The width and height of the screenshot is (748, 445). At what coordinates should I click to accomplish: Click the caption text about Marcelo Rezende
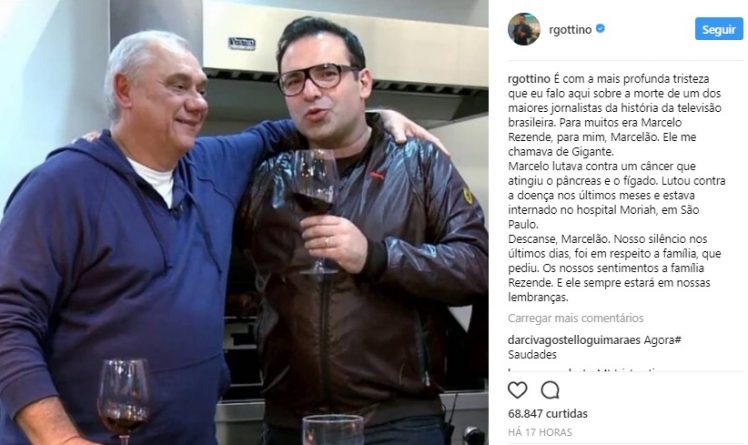(x=616, y=188)
